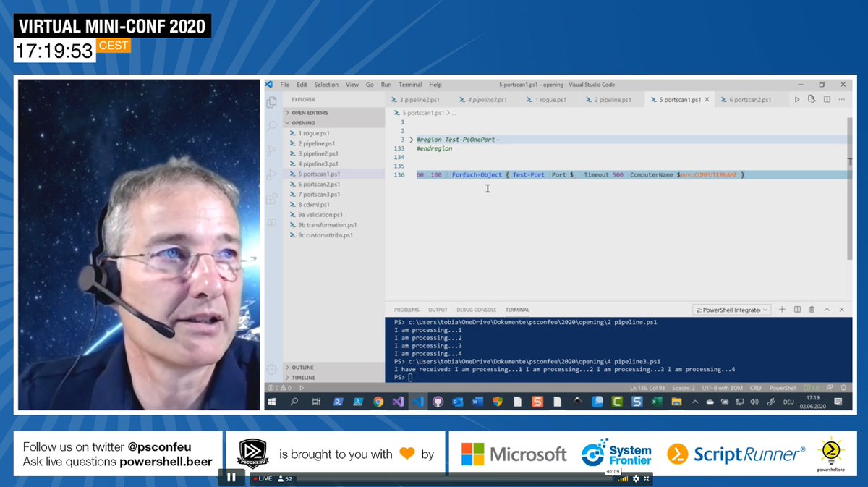Maximize the terminal panel with up chevron

[x=827, y=310]
